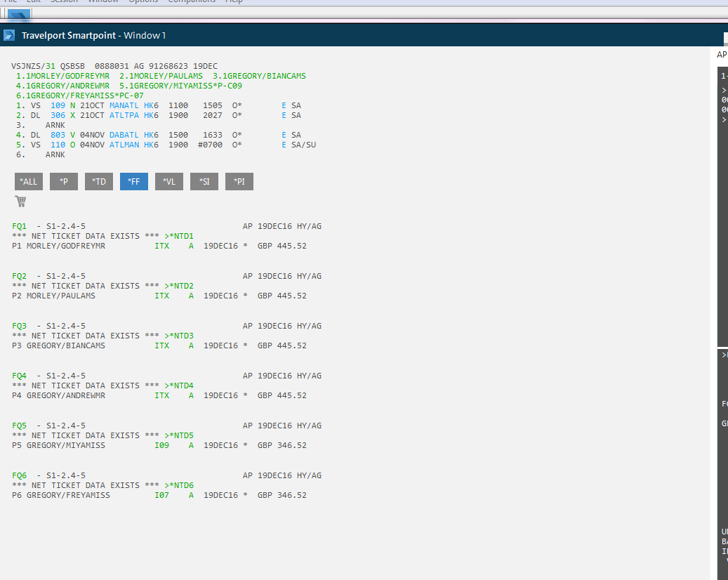Click I07 code on GREGORY/FREYAMISS fare line
728x580 pixels.
162,495
